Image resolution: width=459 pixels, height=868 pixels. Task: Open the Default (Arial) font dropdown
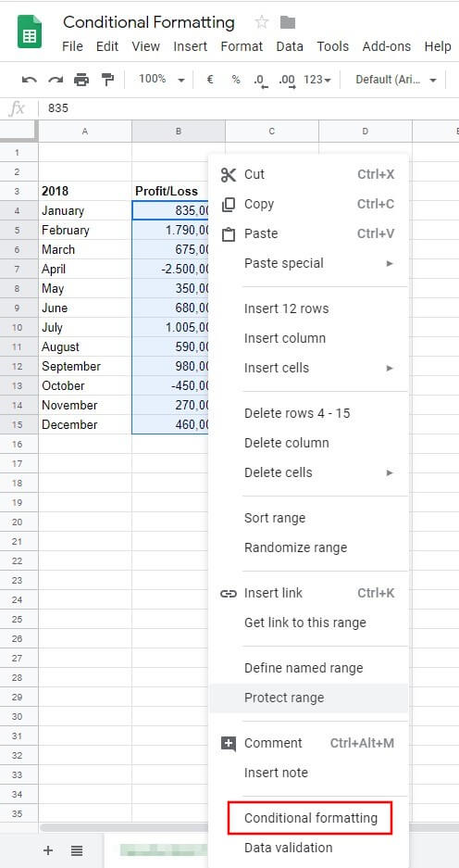coord(396,80)
